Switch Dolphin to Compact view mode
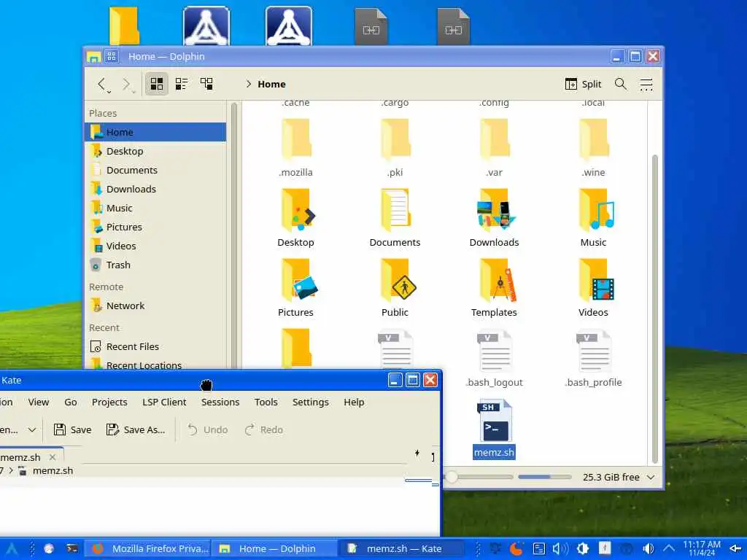This screenshot has width=747, height=560. [x=182, y=85]
